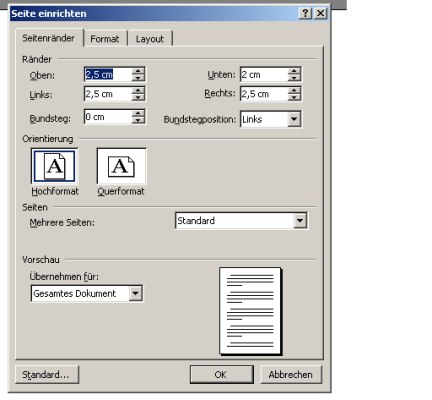
Task: Decrease the Links margin with down arrow
Action: click(x=138, y=97)
